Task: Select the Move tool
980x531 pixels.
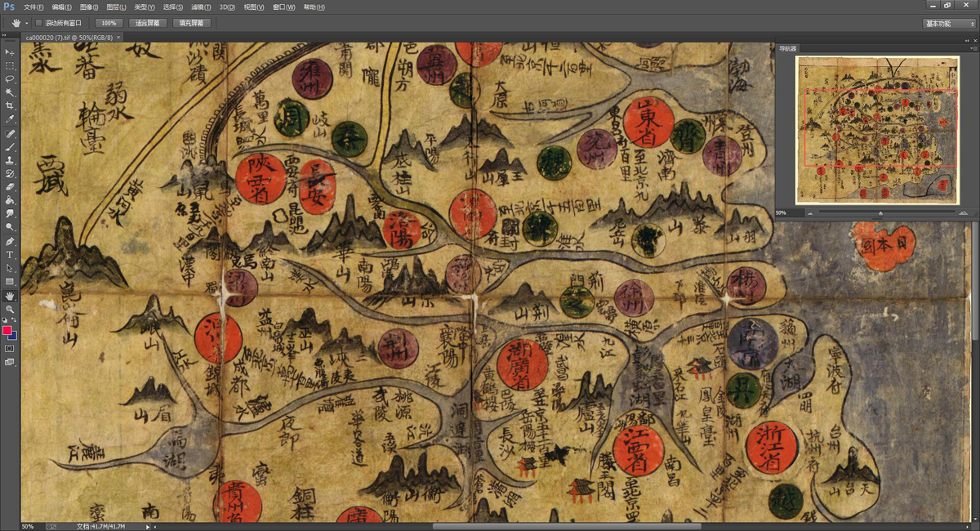Action: click(10, 52)
